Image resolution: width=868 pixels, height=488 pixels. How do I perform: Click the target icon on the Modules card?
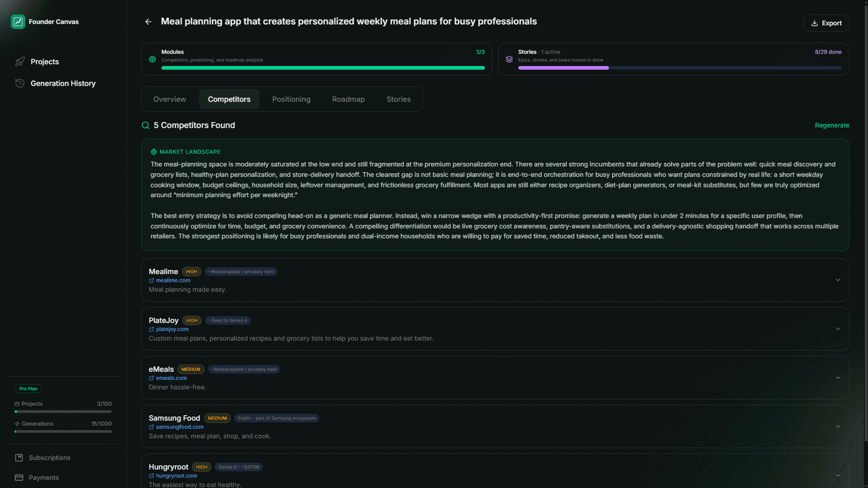(x=152, y=59)
